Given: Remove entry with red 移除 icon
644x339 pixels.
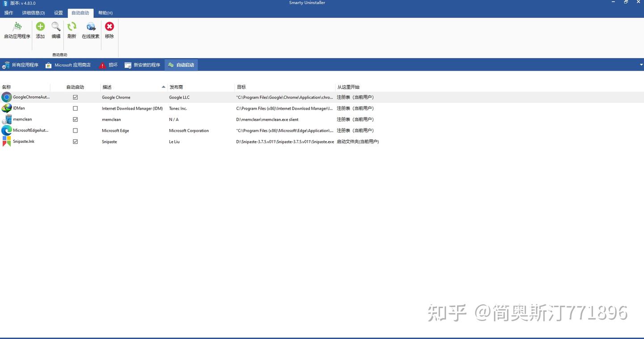Looking at the screenshot, I should tap(110, 27).
